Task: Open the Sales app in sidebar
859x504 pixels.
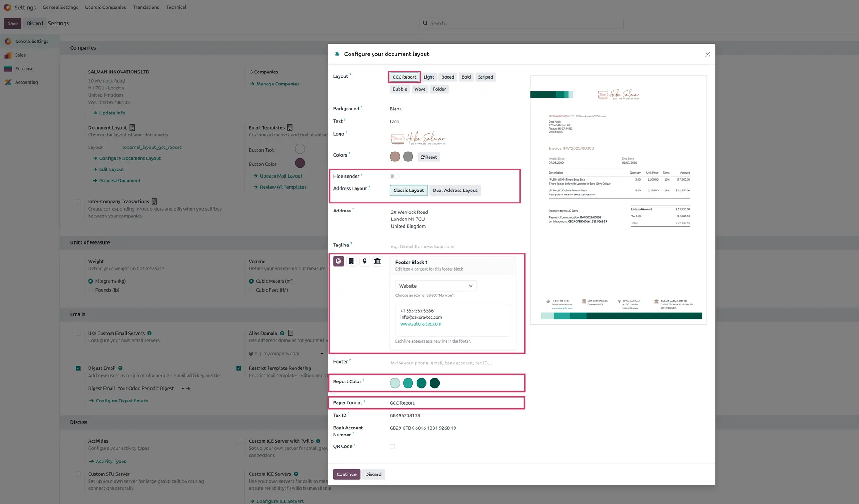Action: [x=20, y=55]
